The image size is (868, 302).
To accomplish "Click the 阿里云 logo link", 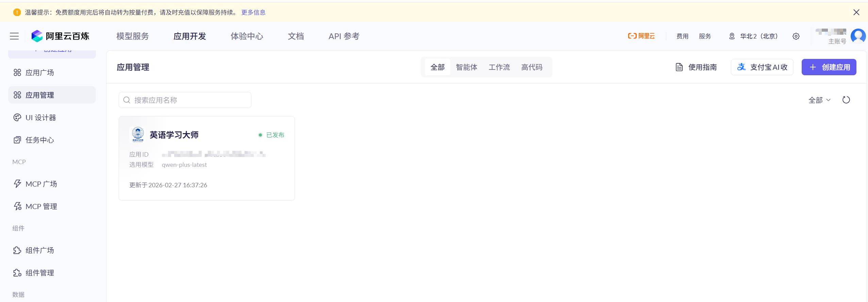I will (x=641, y=36).
